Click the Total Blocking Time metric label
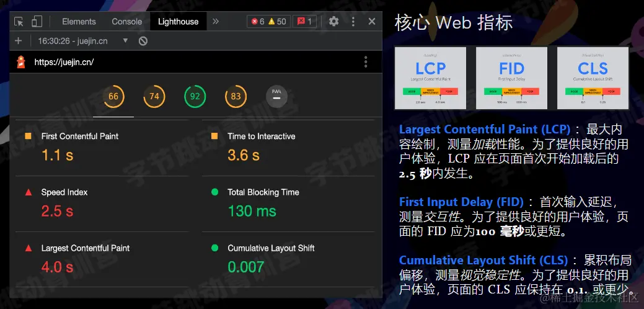This screenshot has height=309, width=644. click(x=263, y=192)
